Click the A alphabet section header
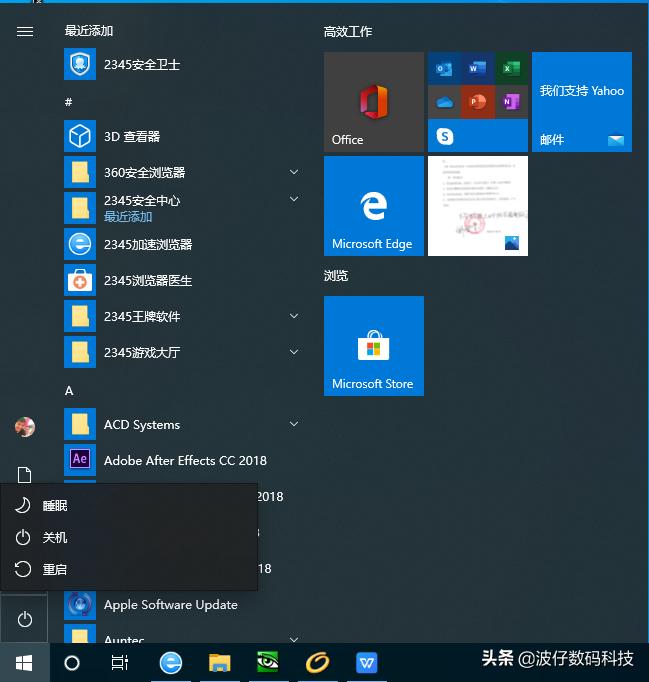This screenshot has height=682, width=649. click(69, 391)
